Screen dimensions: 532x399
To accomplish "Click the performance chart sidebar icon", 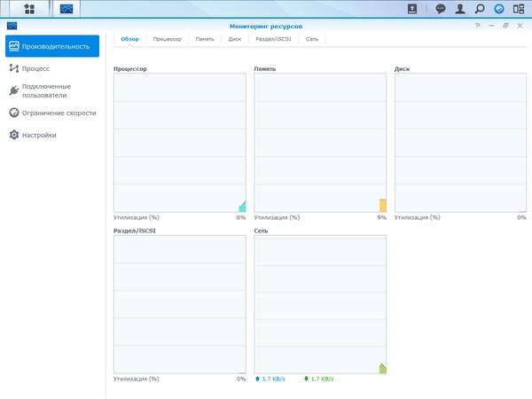I will click(14, 46).
